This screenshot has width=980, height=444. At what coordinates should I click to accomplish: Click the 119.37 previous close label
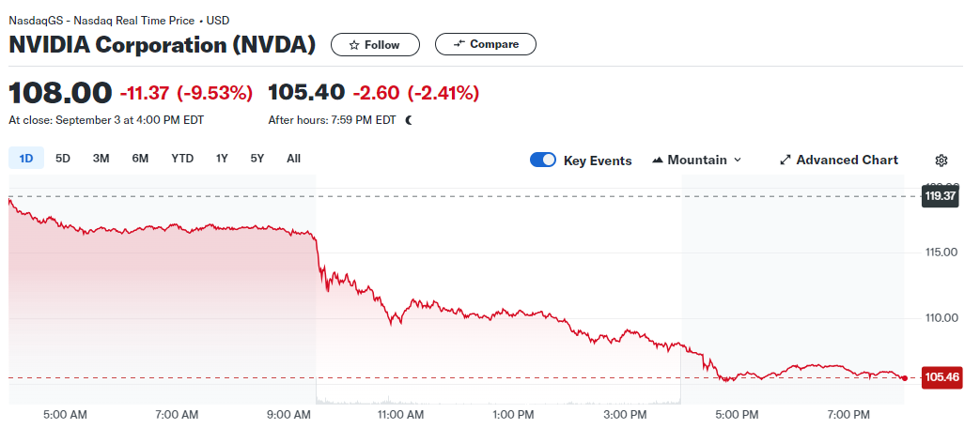[x=940, y=196]
